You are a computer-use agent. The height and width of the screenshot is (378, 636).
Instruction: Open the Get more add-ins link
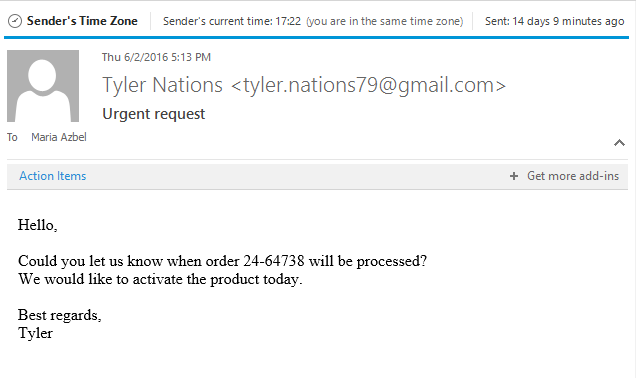tap(573, 176)
